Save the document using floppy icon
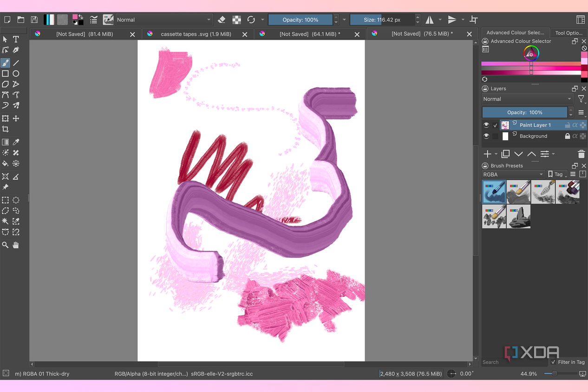 coord(34,20)
